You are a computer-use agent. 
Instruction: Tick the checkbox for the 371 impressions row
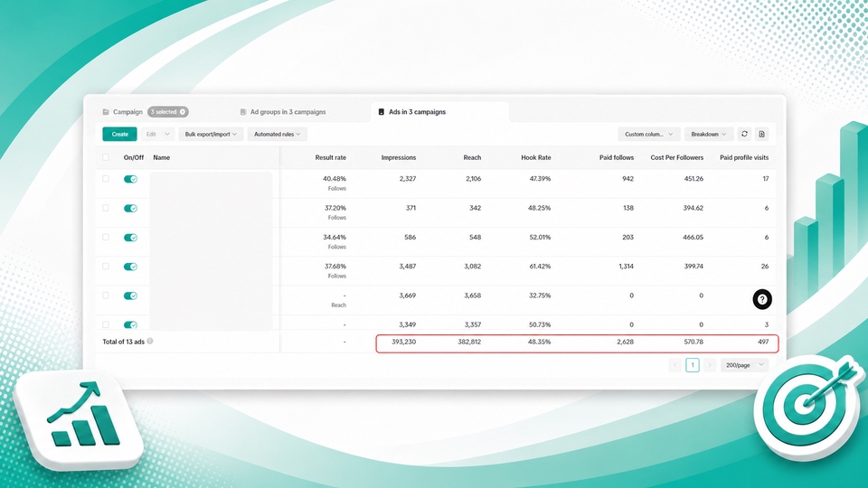click(106, 208)
